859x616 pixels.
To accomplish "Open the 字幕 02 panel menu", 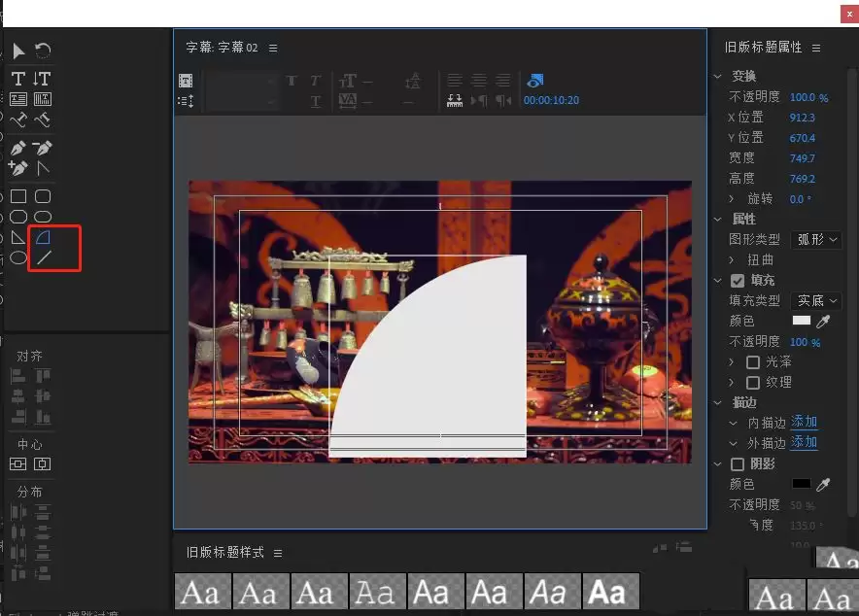I will tap(273, 49).
